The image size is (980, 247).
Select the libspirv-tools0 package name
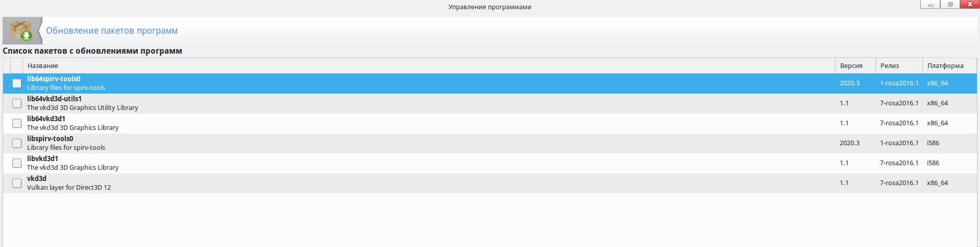[x=50, y=139]
